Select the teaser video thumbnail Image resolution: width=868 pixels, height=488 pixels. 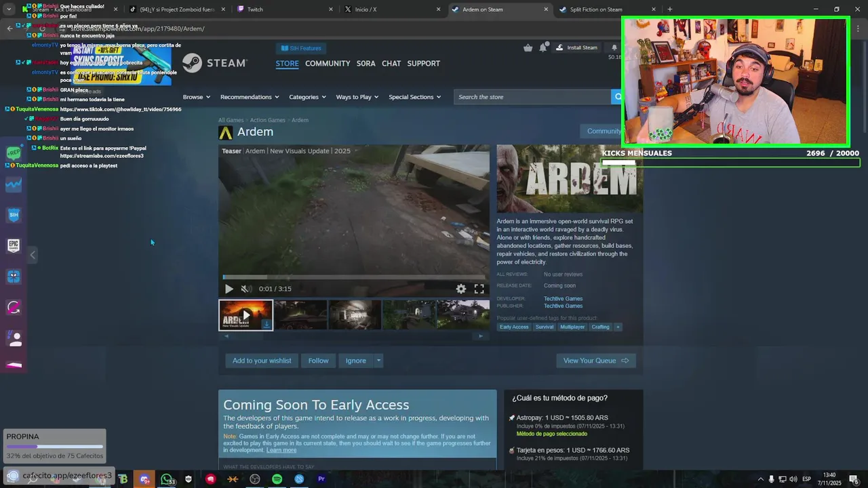click(x=245, y=315)
